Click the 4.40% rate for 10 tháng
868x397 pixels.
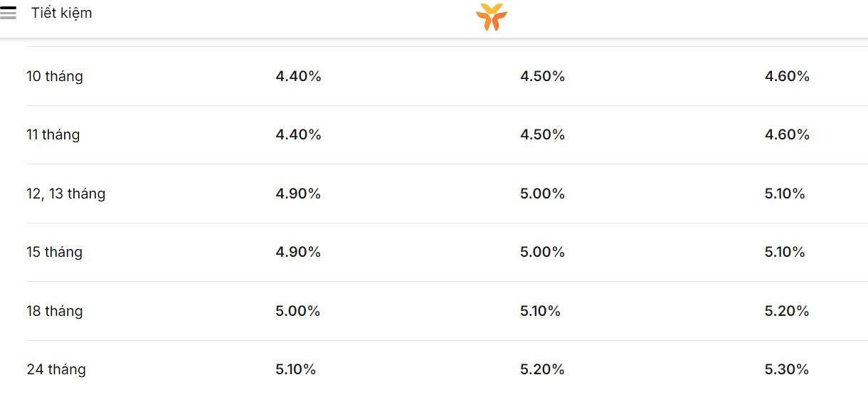299,76
